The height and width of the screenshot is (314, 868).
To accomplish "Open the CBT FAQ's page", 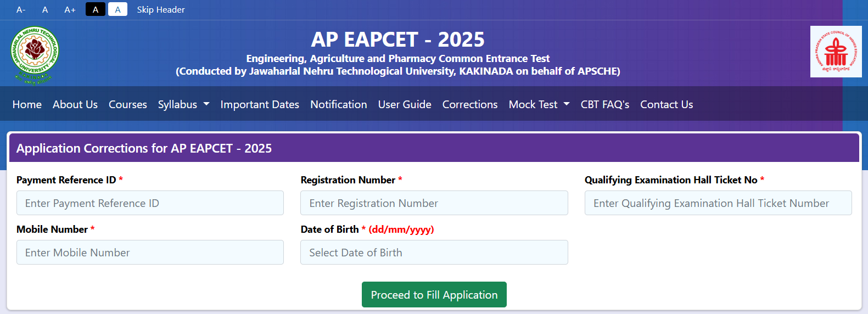I will click(605, 104).
